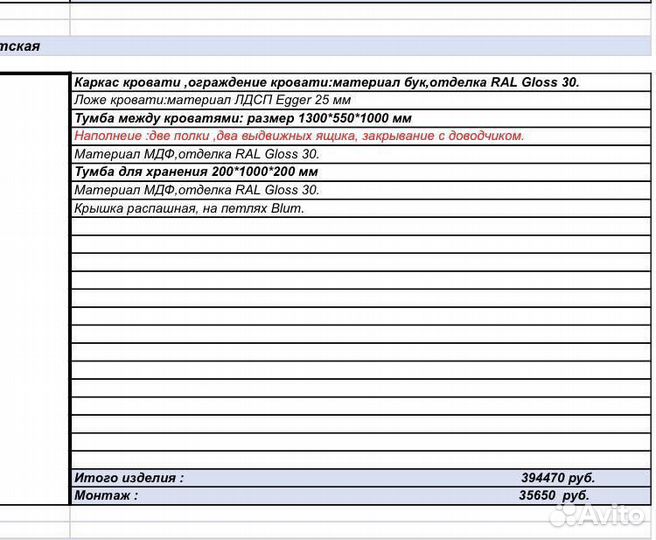This screenshot has height=540, width=656.
Task: Click the Монтаж label
Action: (106, 495)
